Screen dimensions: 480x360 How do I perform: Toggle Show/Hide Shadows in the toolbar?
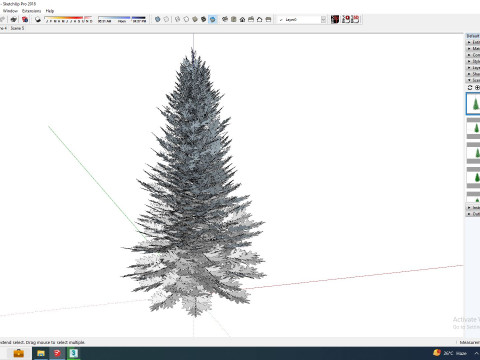pos(38,20)
